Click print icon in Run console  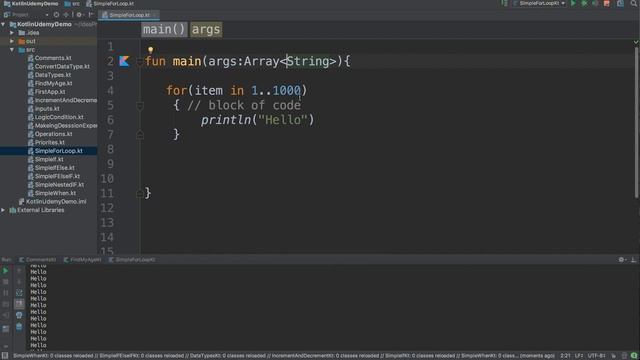coord(19,315)
